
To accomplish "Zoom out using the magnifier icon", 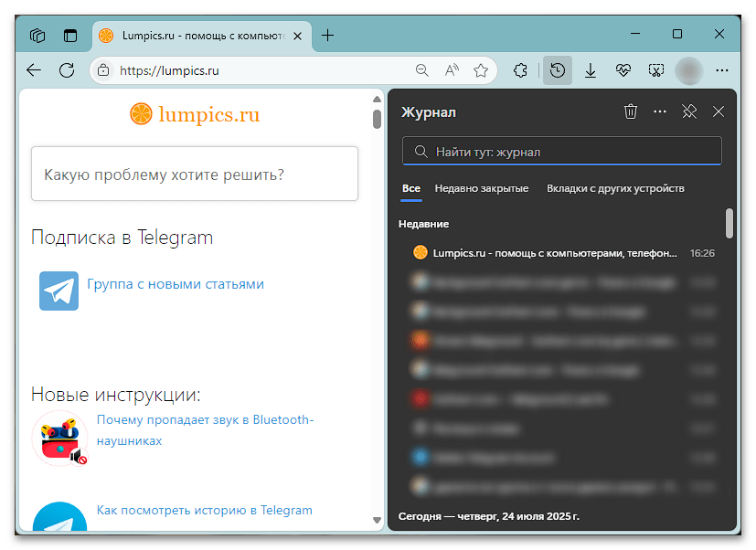I will [x=421, y=69].
